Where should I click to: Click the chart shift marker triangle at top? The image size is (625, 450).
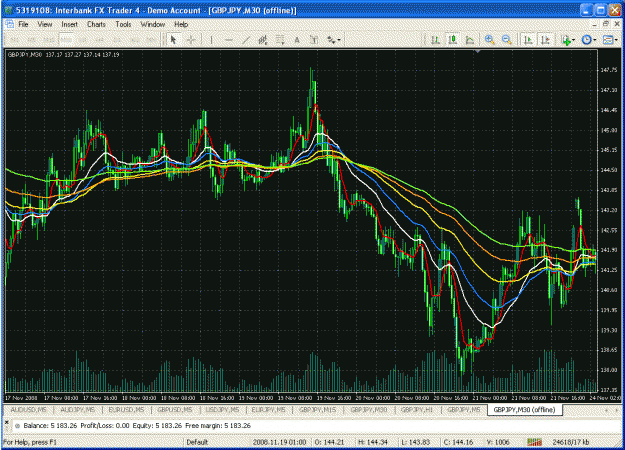tap(478, 51)
